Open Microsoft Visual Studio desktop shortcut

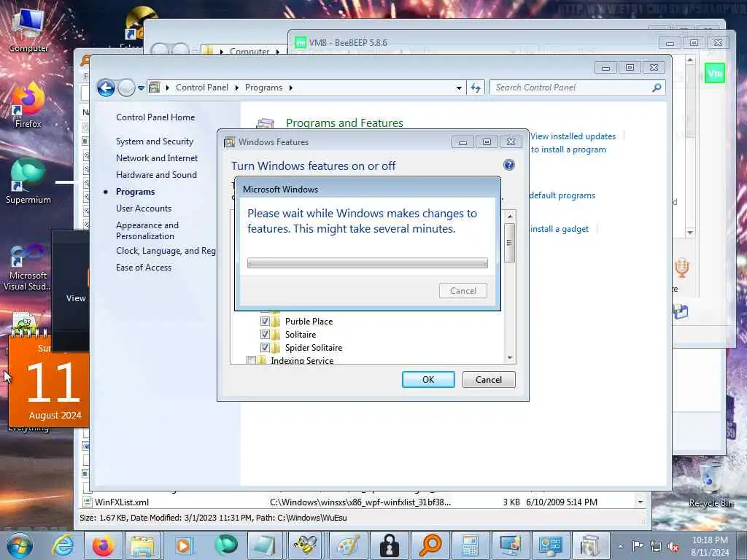tap(28, 267)
